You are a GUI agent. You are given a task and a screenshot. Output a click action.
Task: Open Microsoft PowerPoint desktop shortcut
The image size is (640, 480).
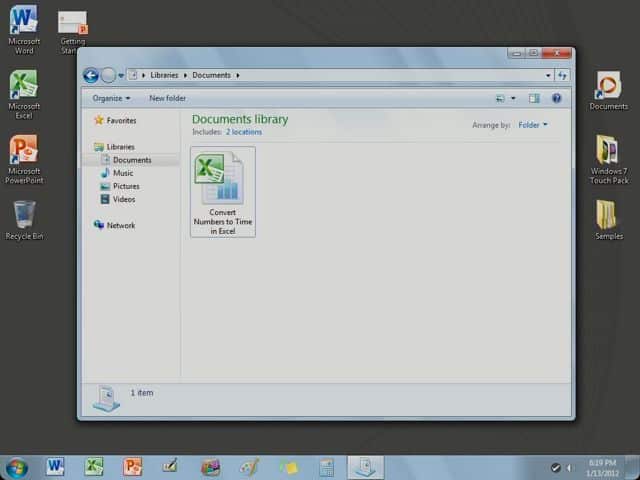point(24,159)
